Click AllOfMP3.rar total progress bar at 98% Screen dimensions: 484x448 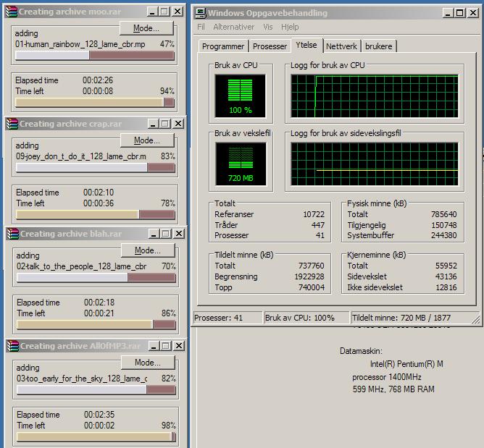click(x=96, y=437)
